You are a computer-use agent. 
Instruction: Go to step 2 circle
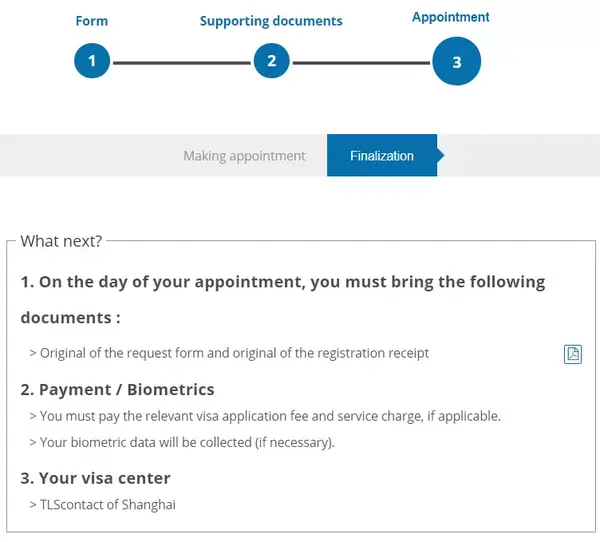[x=271, y=61]
